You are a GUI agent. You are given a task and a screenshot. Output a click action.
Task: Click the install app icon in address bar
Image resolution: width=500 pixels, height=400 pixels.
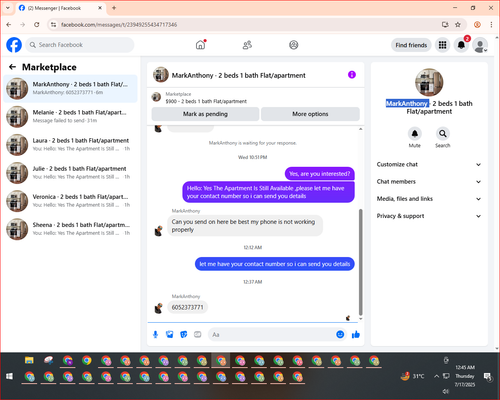tap(445, 25)
